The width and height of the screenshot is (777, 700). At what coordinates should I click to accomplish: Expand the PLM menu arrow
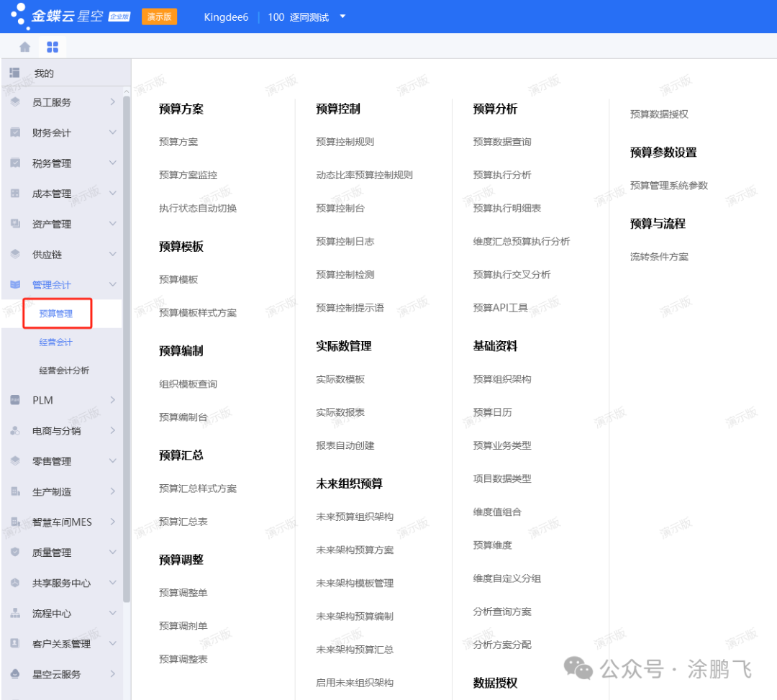pos(112,400)
